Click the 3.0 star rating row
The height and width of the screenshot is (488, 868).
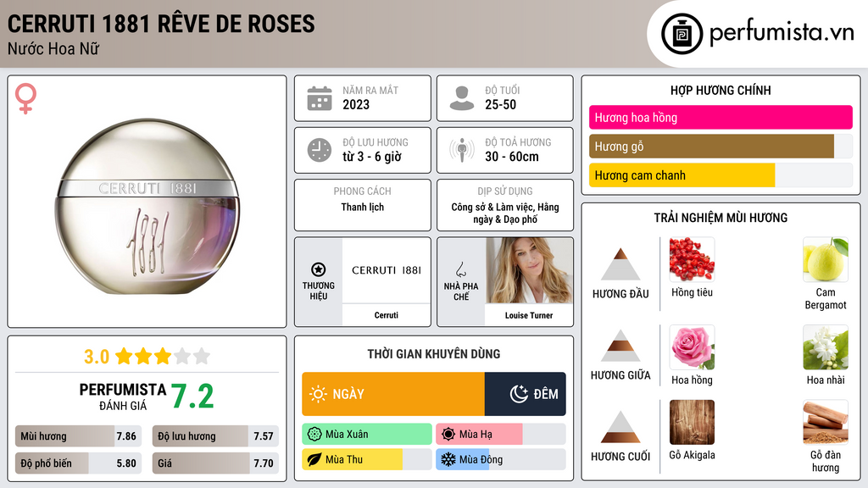pos(147,357)
